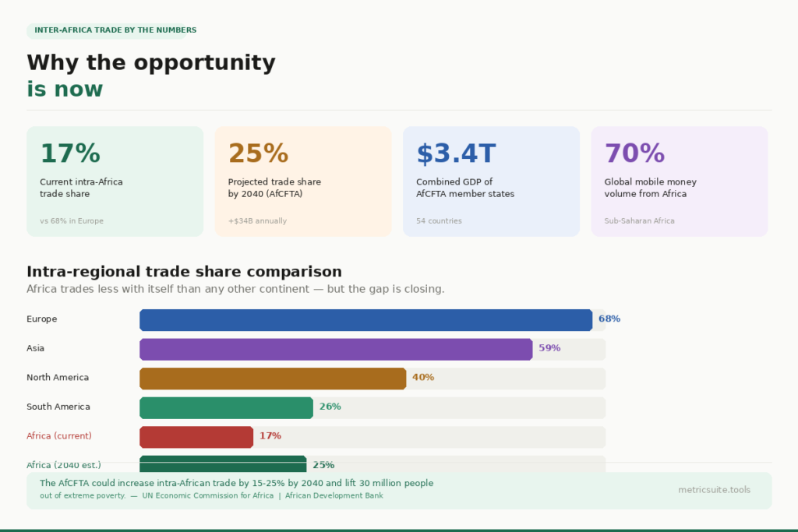Click the brown North America bar

pos(273,378)
